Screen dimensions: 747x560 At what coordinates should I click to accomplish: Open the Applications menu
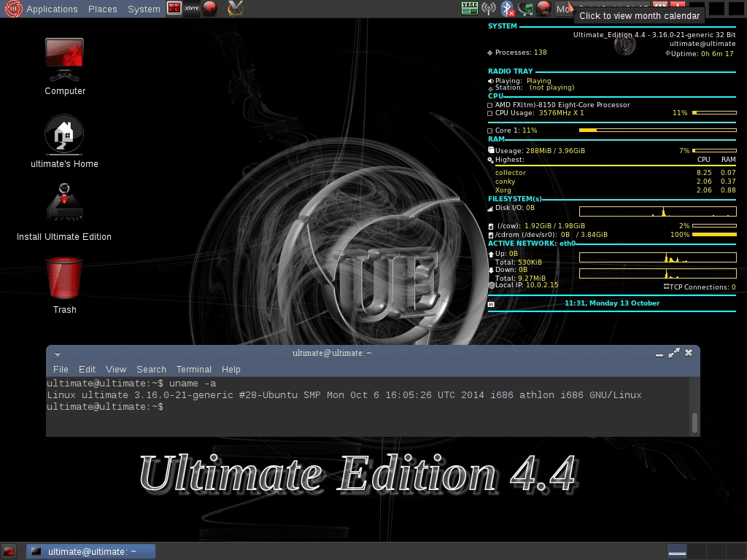52,9
